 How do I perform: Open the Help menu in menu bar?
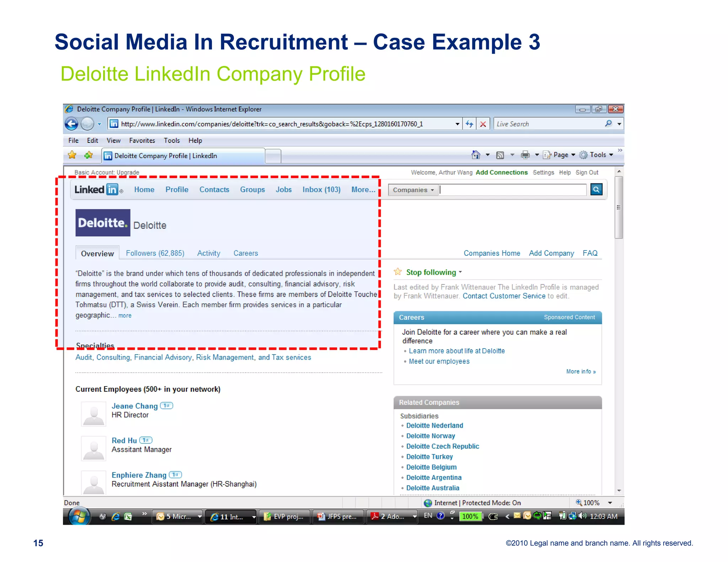coord(195,140)
